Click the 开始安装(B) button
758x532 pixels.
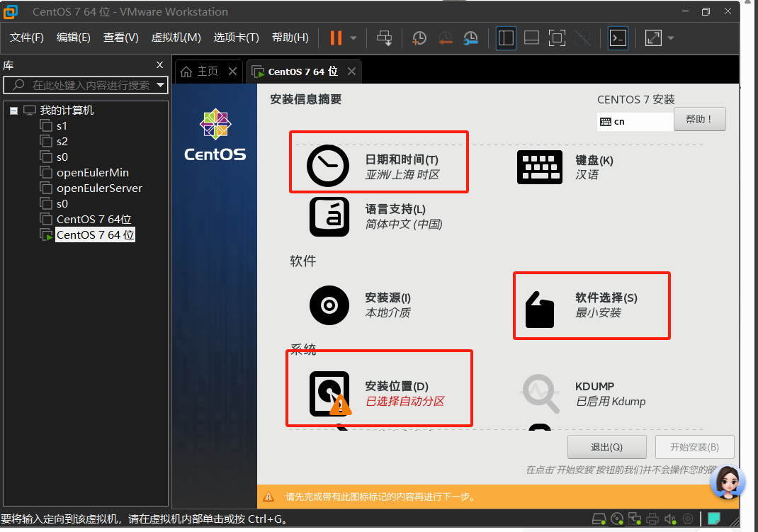[x=695, y=447]
